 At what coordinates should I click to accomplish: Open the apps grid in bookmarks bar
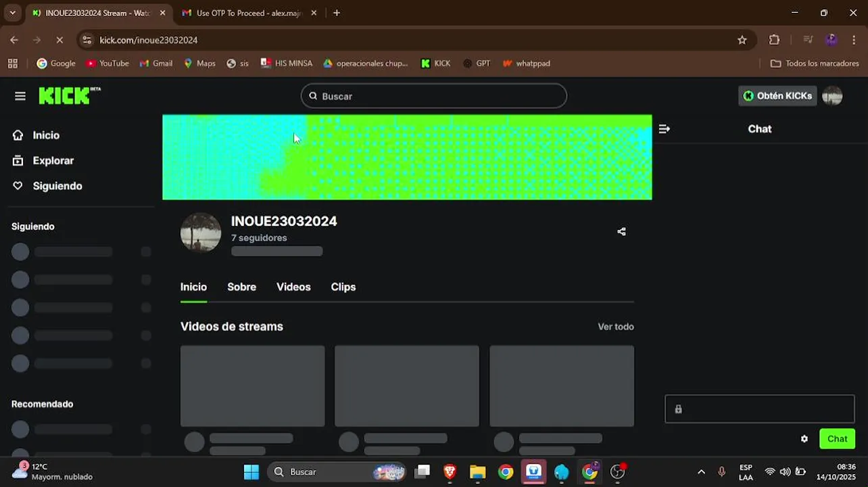pyautogui.click(x=12, y=64)
